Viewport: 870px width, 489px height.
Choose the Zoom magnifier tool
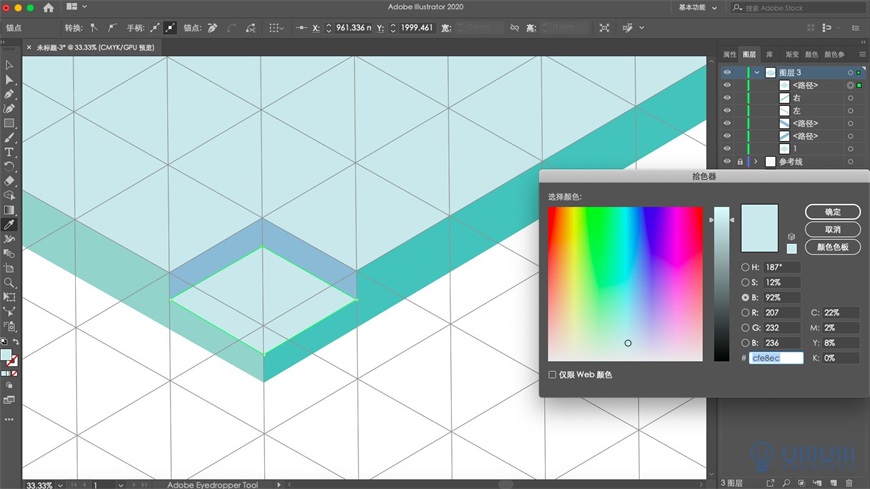9,283
